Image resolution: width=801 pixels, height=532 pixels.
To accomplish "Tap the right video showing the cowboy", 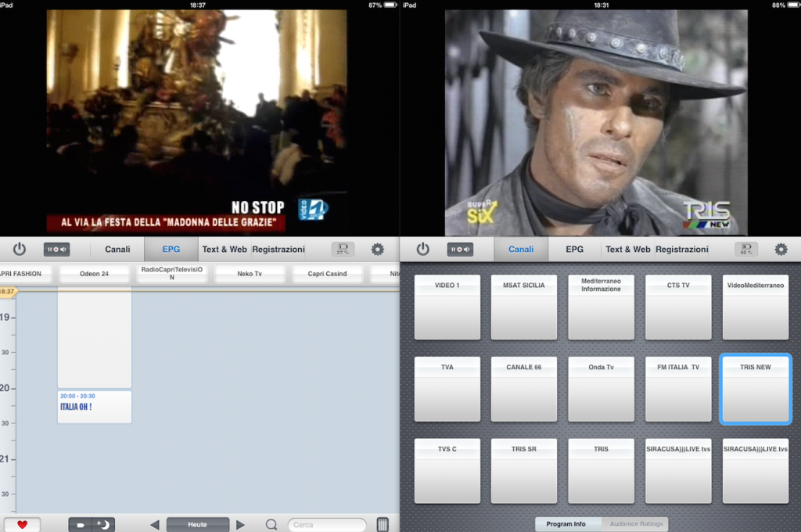I will click(596, 123).
